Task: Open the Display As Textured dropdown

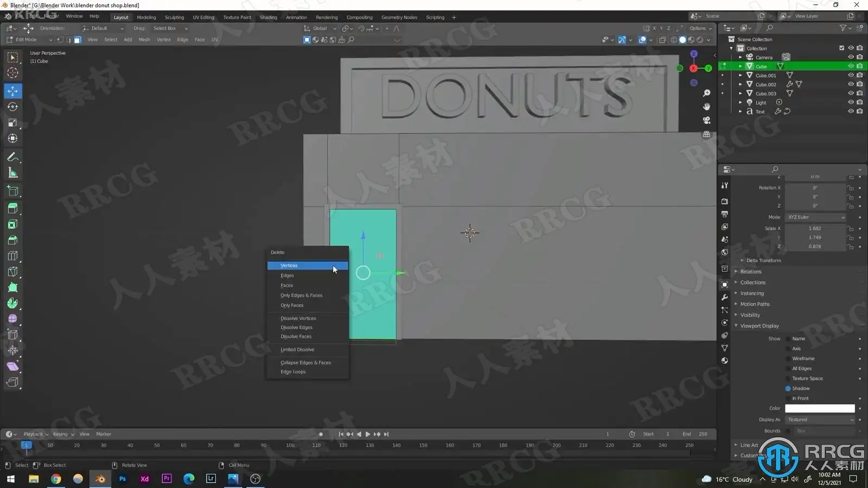Action: pos(820,420)
